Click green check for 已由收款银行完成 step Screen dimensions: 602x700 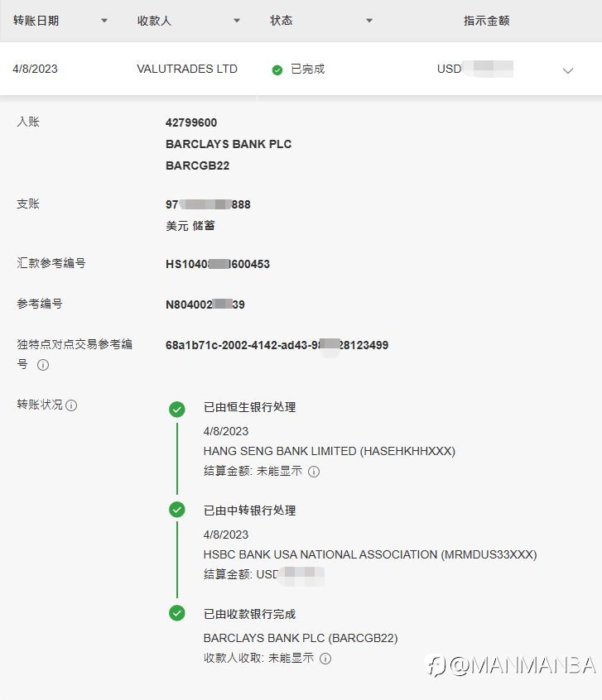177,613
